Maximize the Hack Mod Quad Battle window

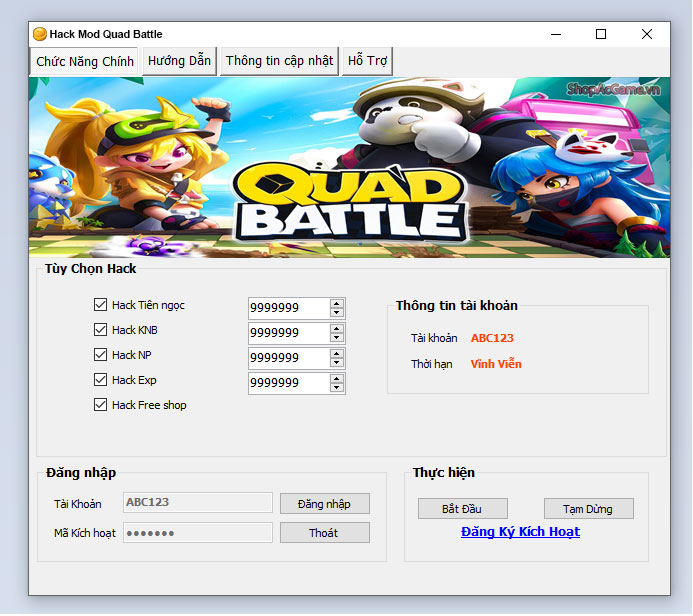(x=601, y=34)
